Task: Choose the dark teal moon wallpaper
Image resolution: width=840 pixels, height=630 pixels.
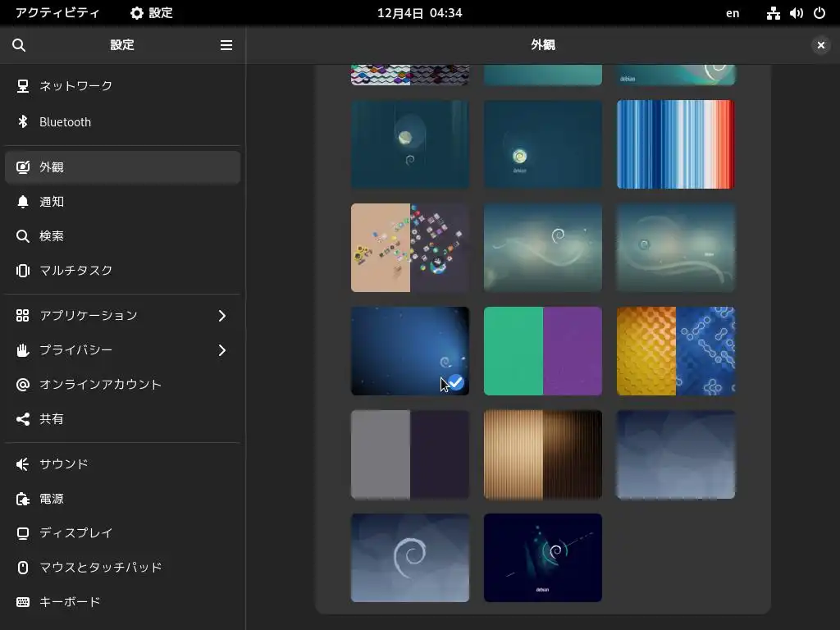Action: click(410, 144)
